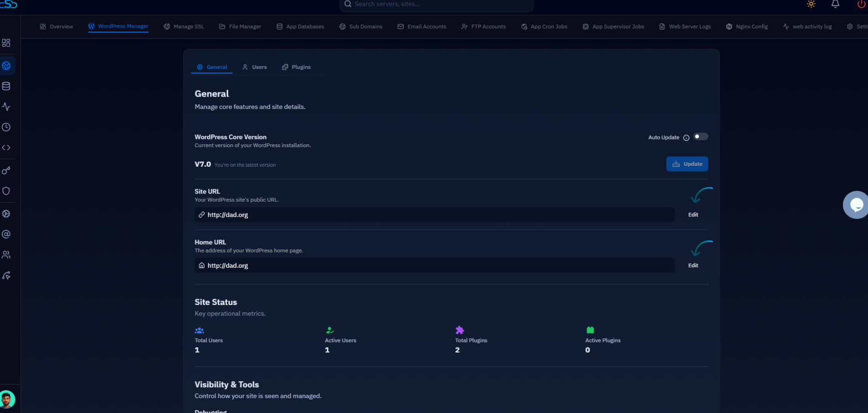Switch to the Users tab

255,67
